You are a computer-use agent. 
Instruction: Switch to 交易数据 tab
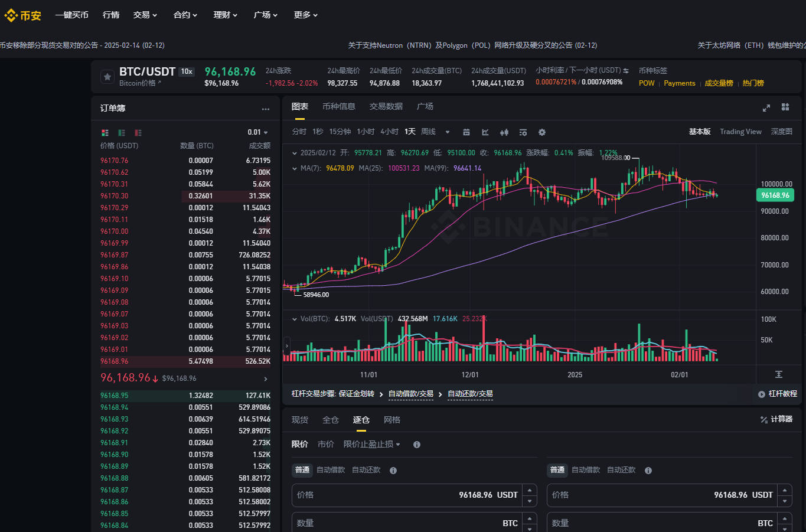point(386,106)
